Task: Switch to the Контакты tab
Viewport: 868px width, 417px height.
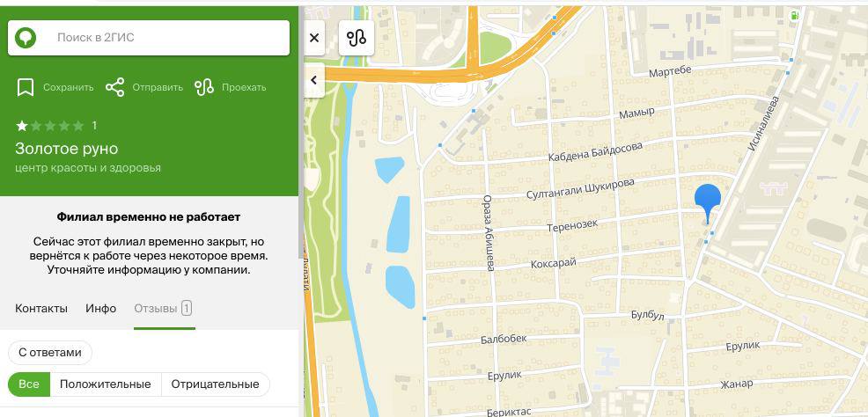Action: pos(41,308)
